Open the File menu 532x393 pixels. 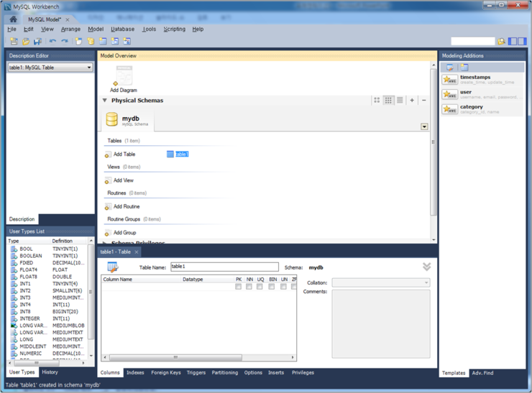(12, 29)
